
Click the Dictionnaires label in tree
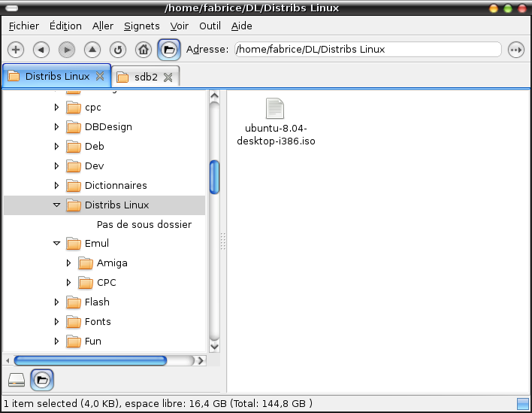116,186
